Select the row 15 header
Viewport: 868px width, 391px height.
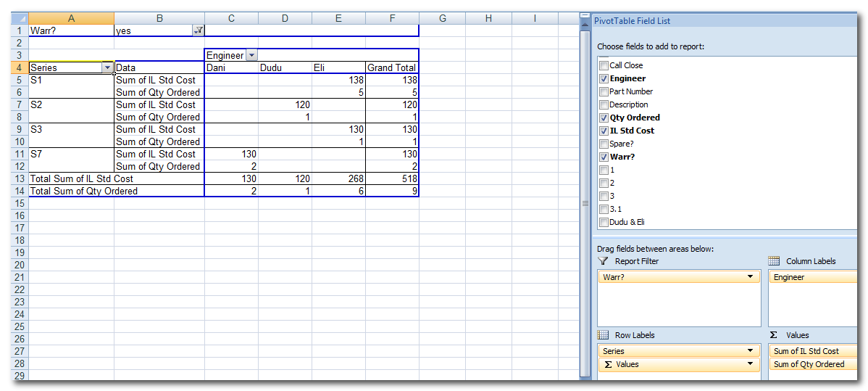click(20, 203)
